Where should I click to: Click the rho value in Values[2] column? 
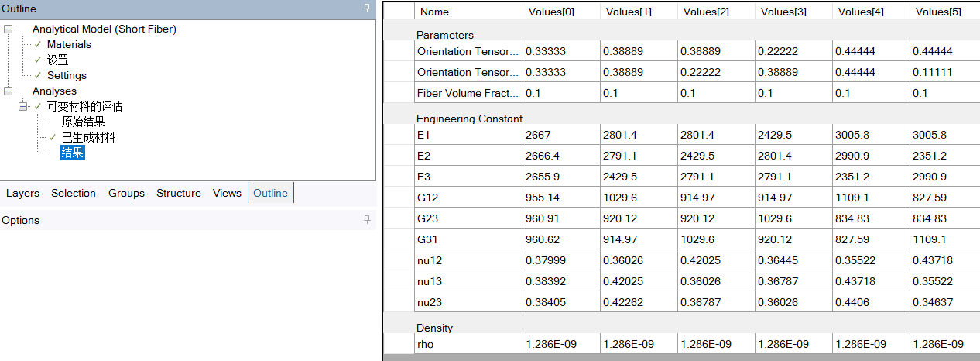pyautogui.click(x=705, y=344)
